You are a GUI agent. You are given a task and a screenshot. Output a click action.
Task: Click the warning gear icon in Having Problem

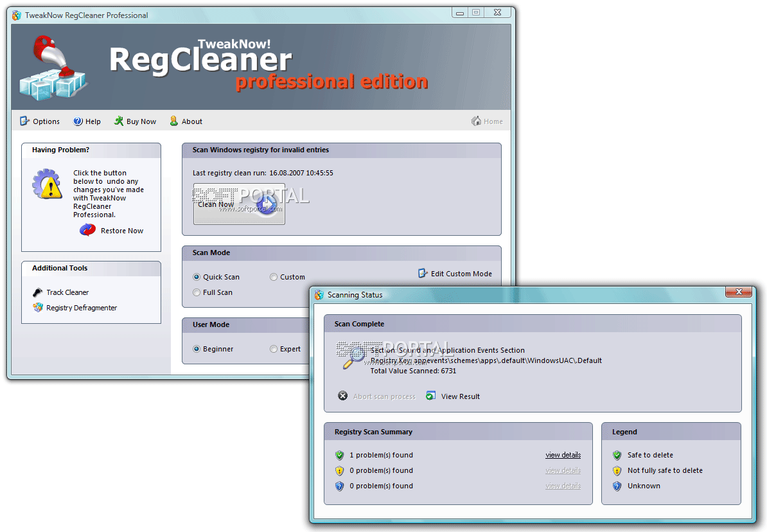[48, 184]
